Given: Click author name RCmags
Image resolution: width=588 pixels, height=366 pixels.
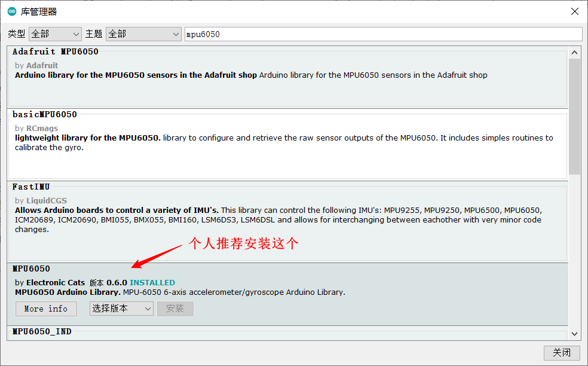Looking at the screenshot, I should [42, 129].
